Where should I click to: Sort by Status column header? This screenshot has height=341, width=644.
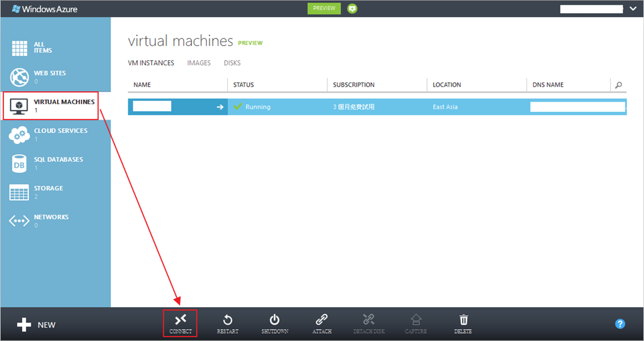click(243, 85)
